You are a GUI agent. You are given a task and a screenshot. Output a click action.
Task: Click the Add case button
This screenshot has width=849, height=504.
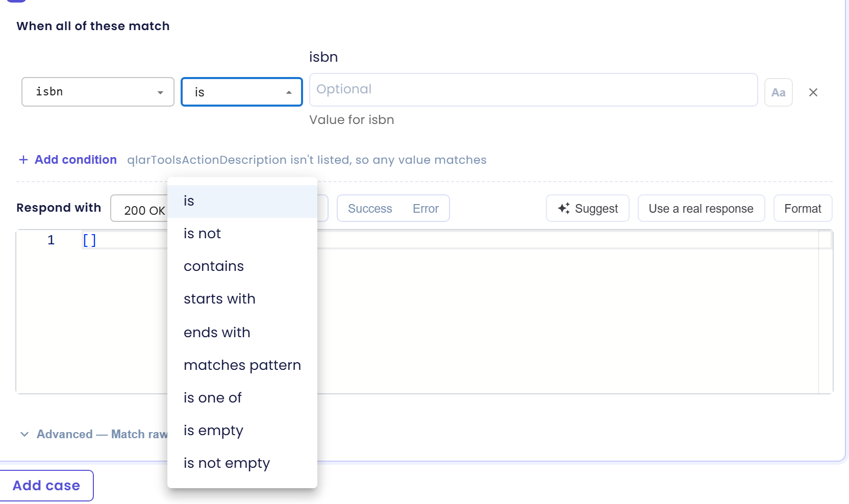click(46, 486)
